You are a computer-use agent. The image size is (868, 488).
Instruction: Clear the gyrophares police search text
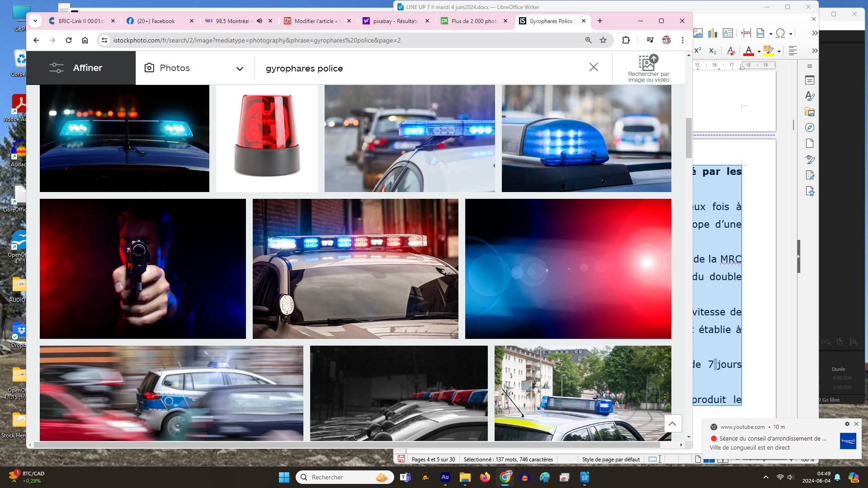(594, 67)
